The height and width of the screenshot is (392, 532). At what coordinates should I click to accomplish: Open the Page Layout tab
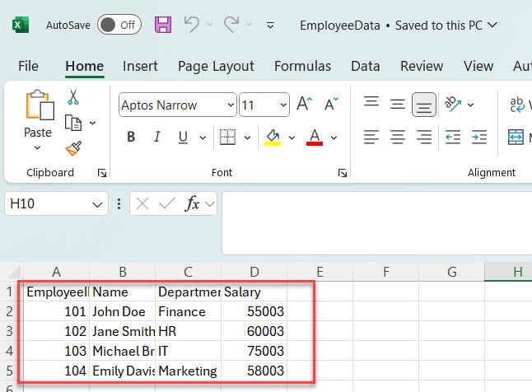[x=216, y=66]
